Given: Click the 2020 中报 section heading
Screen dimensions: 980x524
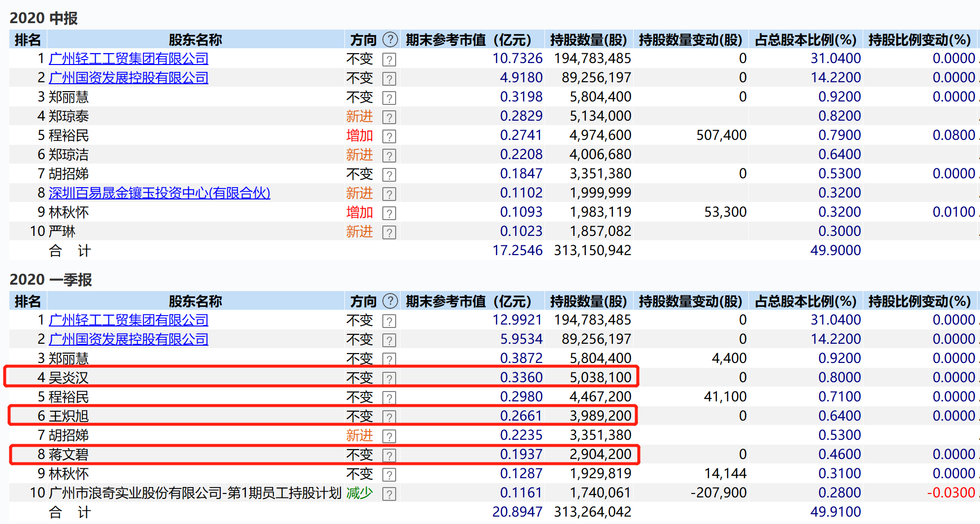Looking at the screenshot, I should [x=43, y=18].
